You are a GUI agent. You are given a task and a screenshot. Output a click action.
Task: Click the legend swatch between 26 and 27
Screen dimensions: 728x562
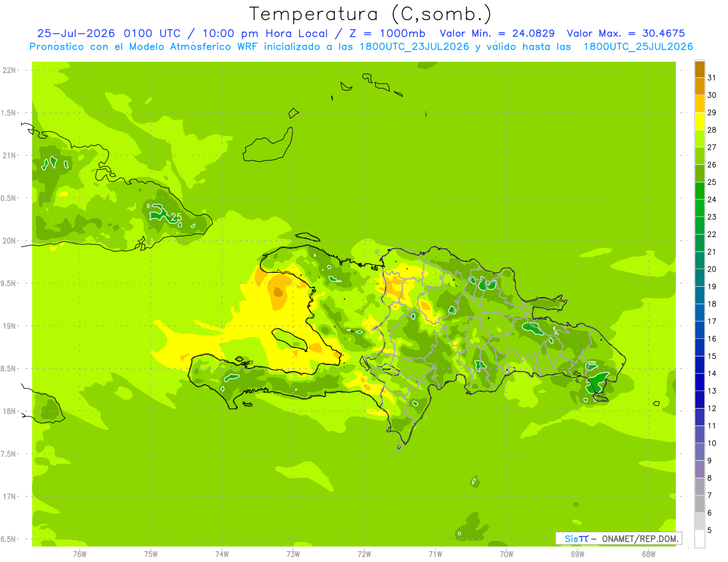pyautogui.click(x=699, y=156)
